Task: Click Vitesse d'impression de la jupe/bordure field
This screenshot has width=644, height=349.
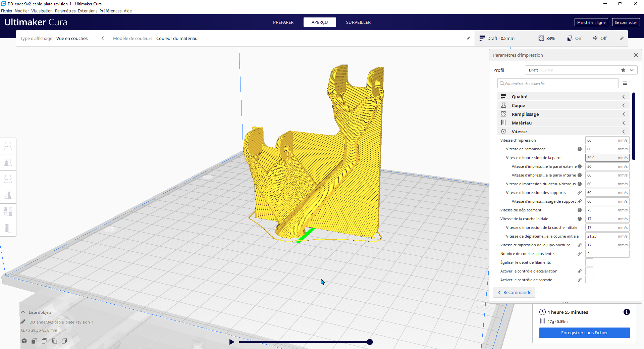Action: coord(607,245)
